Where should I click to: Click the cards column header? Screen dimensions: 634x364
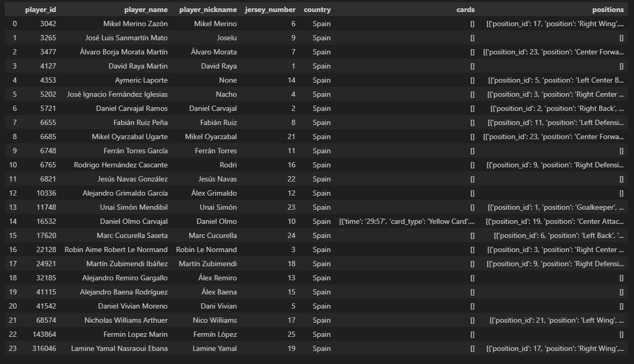click(466, 9)
